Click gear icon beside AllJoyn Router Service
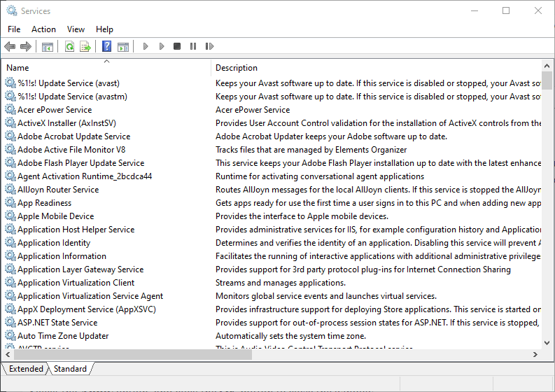The height and width of the screenshot is (392, 555). (10, 189)
